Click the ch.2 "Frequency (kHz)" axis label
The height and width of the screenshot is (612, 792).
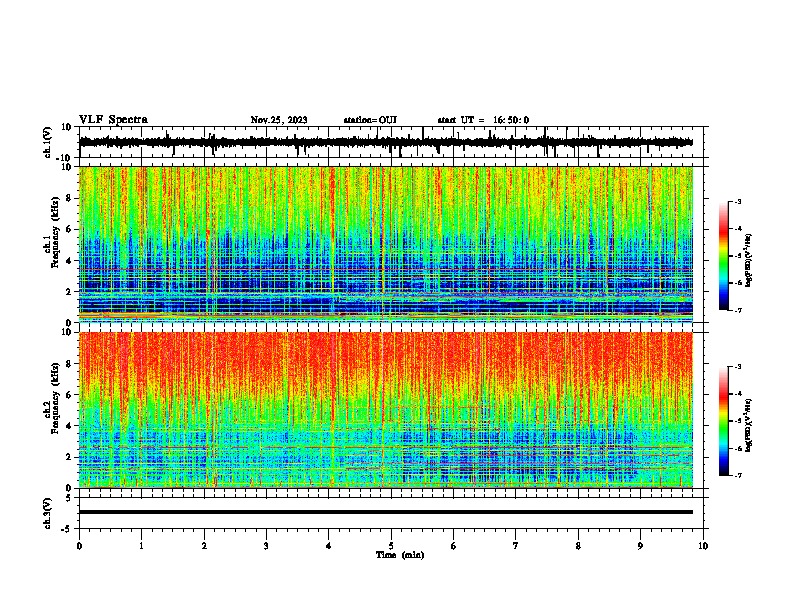coord(55,398)
